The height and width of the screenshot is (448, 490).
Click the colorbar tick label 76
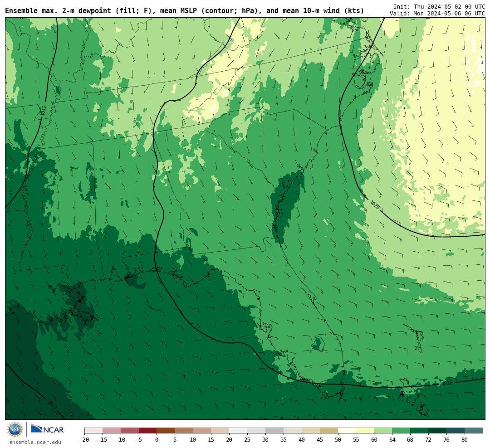click(x=446, y=440)
